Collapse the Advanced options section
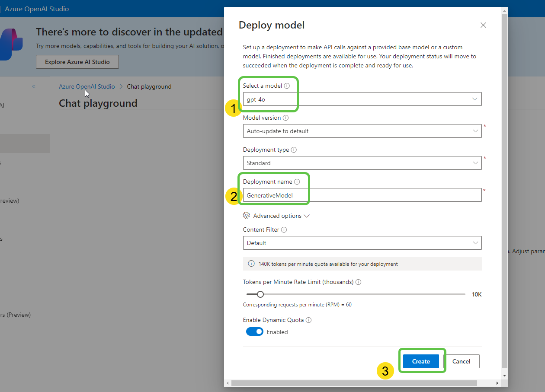The image size is (545, 392). click(x=308, y=215)
